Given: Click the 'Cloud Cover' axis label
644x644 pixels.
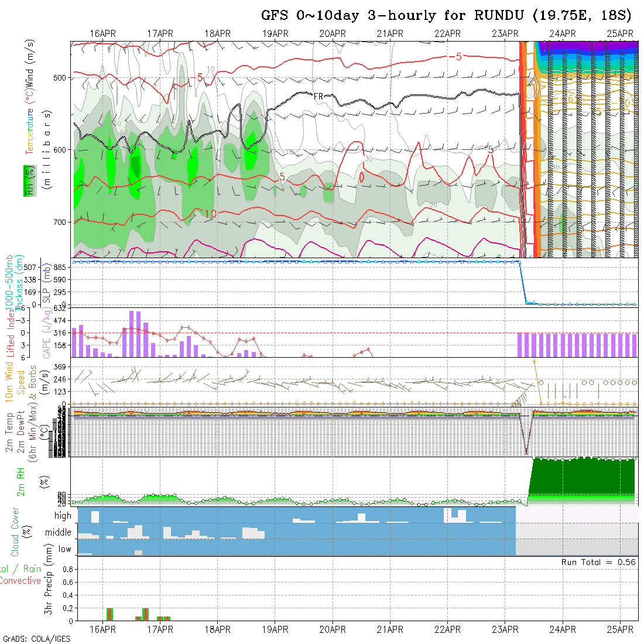Looking at the screenshot, I should point(15,532).
